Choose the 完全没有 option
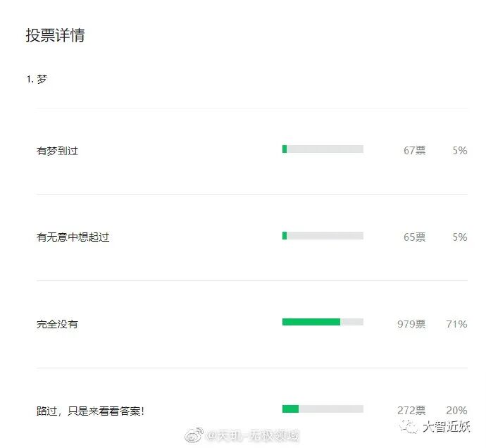The height and width of the screenshot is (448, 486). pyautogui.click(x=57, y=324)
